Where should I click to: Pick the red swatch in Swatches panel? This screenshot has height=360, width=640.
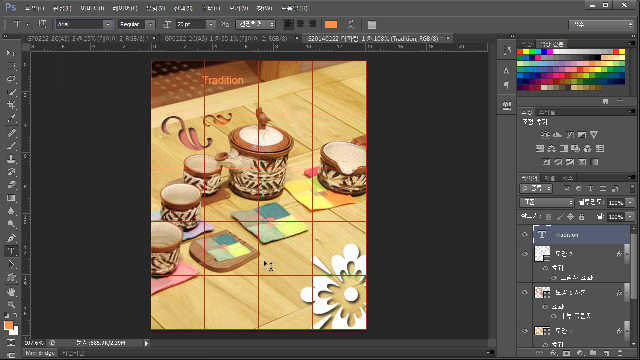click(520, 52)
